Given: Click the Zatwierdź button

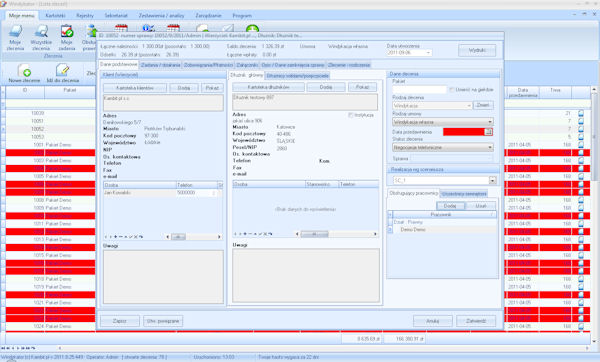Looking at the screenshot, I should pos(476,321).
